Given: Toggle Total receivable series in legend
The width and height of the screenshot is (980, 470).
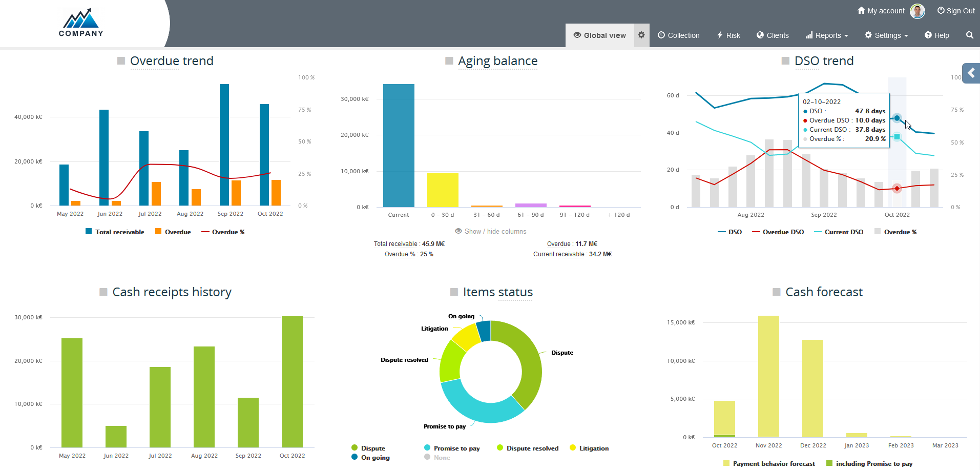Looking at the screenshot, I should (x=115, y=232).
